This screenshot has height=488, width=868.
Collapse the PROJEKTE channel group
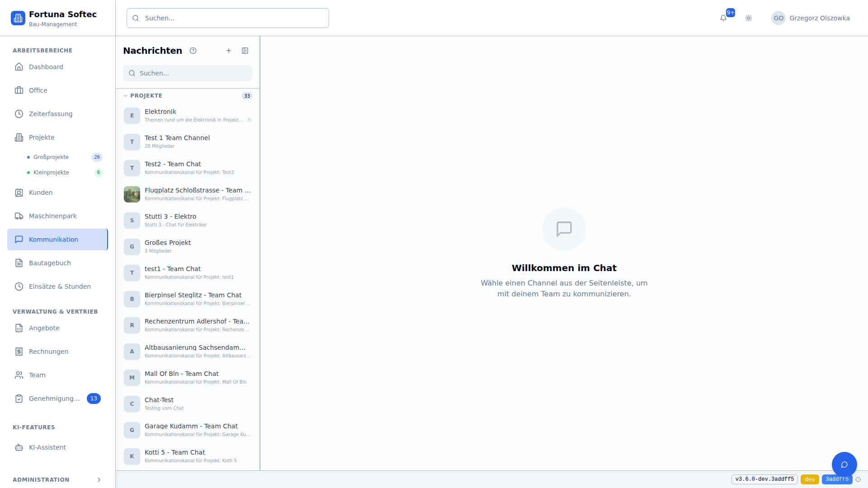tap(126, 96)
